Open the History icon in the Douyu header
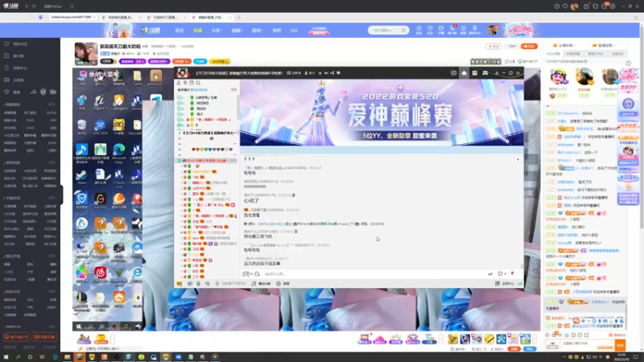This screenshot has width=644, height=362. click(419, 30)
